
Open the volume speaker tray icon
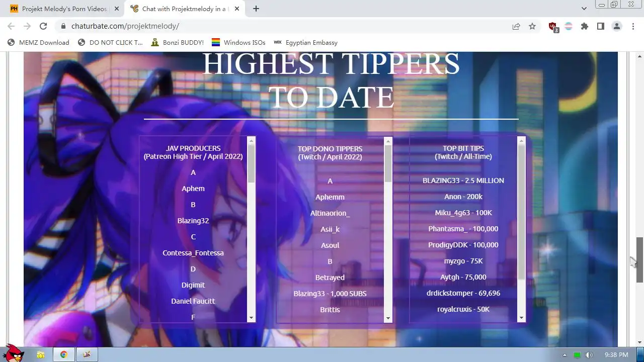click(589, 355)
